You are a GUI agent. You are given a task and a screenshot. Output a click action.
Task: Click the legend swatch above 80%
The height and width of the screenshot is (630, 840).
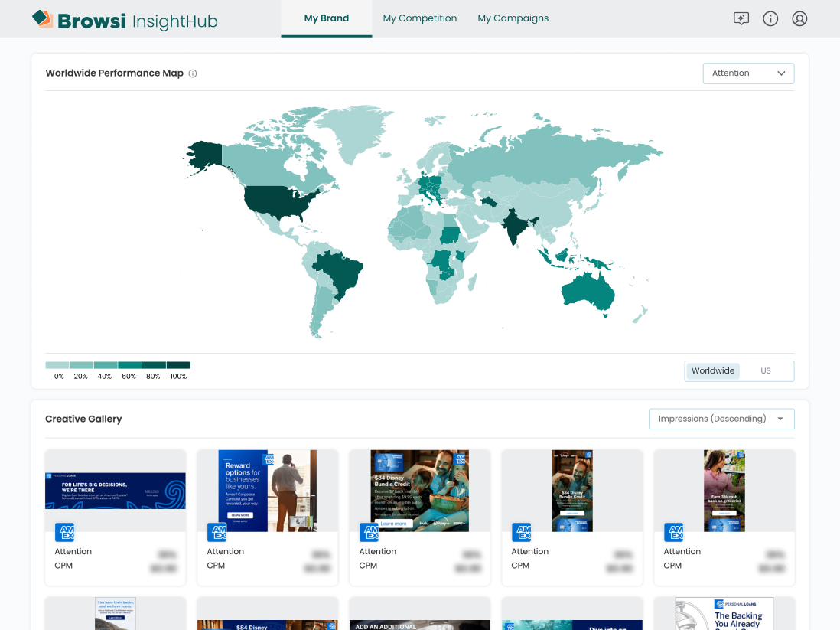pyautogui.click(x=154, y=365)
